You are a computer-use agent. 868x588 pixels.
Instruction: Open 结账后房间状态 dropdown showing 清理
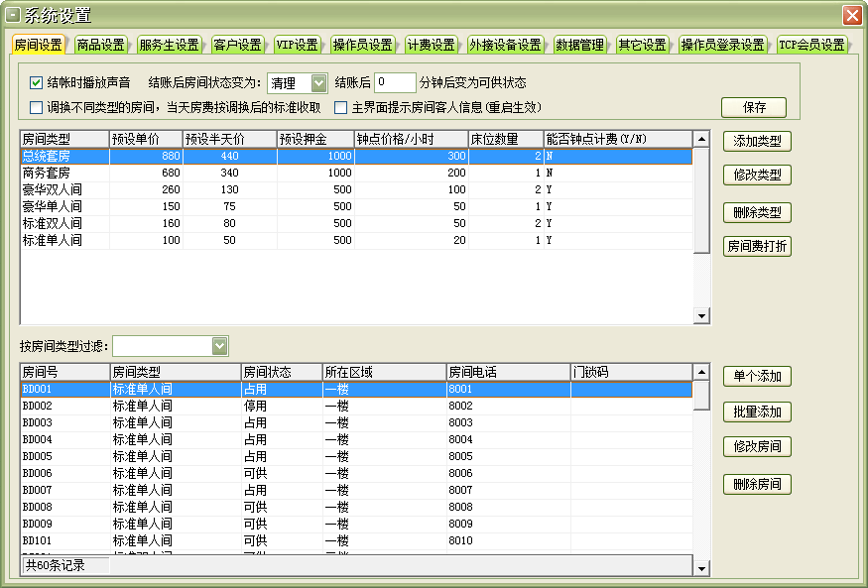point(318,83)
